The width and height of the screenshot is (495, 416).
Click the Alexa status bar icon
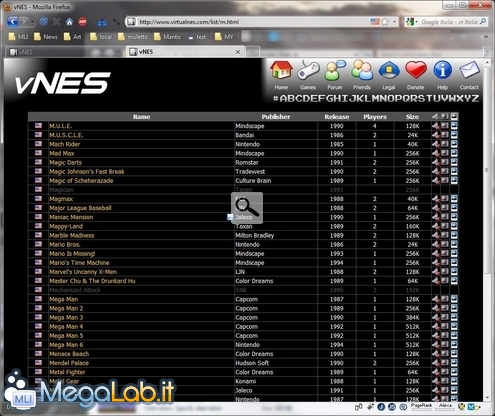point(445,406)
